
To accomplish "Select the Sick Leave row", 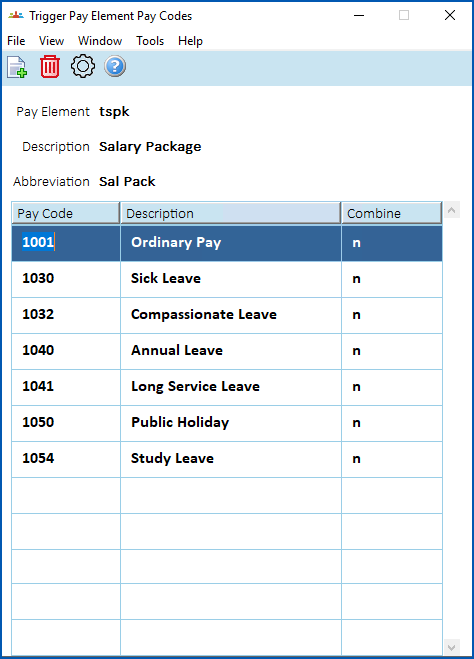I will click(227, 279).
